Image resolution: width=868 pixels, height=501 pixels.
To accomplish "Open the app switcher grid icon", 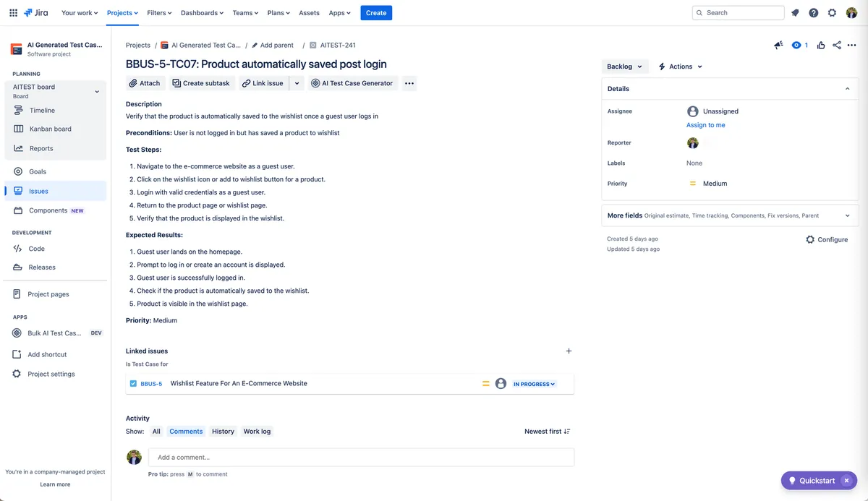I will 13,13.
